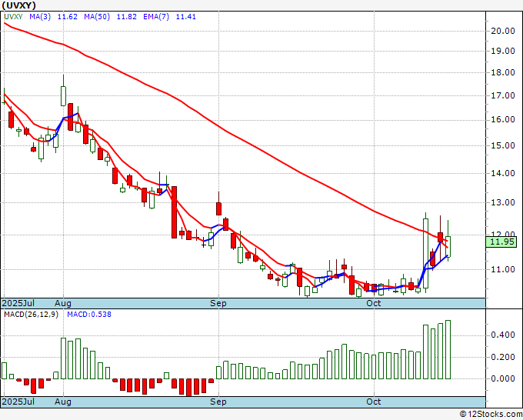Click the MA(3) value 11.62
Image resolution: width=523 pixels, height=420 pixels.
coord(68,17)
